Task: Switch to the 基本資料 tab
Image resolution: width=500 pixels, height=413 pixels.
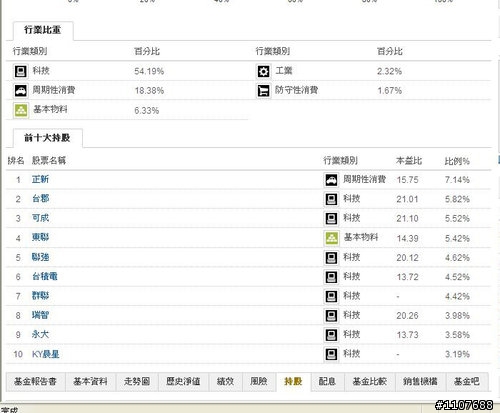Action: [90, 382]
